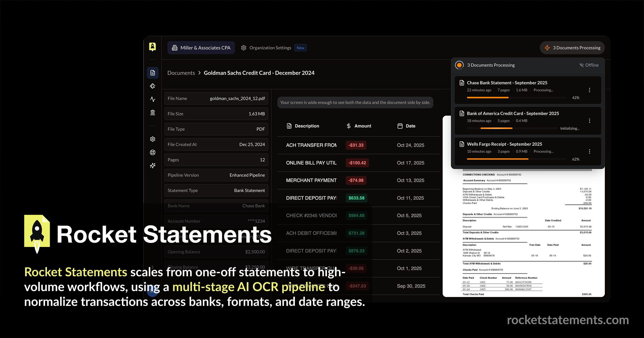
Task: Click the Pipeline Version Enhanced Pipeline field
Action: point(216,175)
